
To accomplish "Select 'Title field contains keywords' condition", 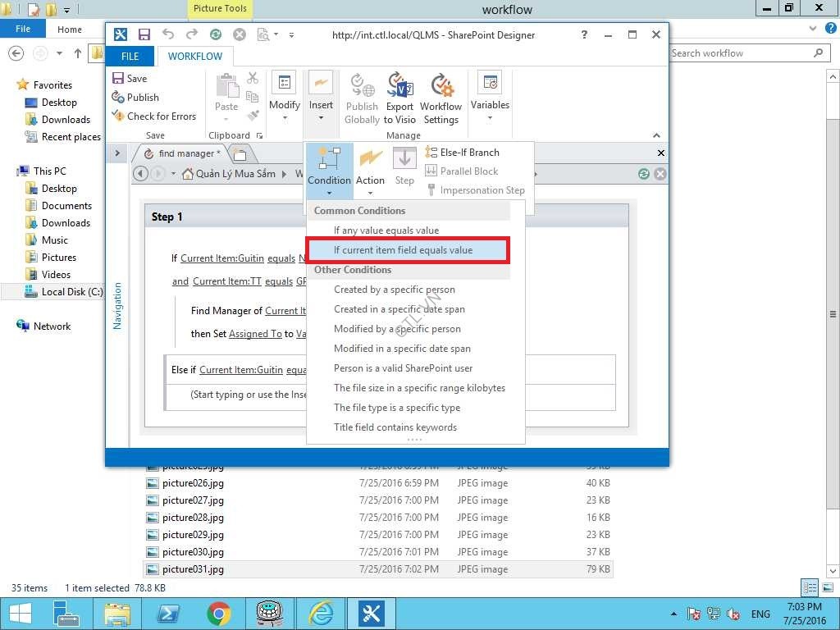I will click(x=395, y=427).
